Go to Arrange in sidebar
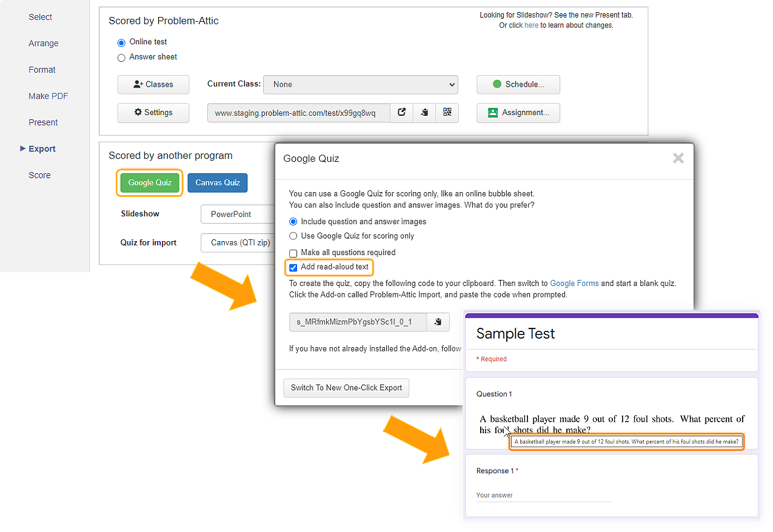This screenshot has width=773, height=532. click(44, 44)
